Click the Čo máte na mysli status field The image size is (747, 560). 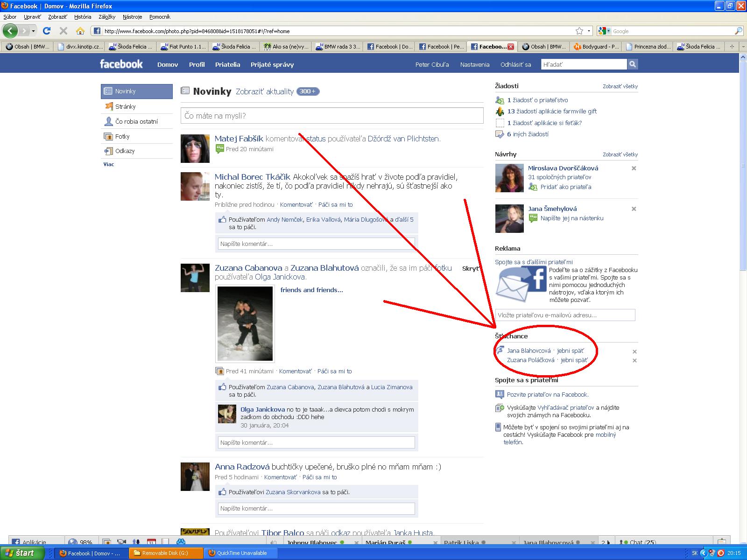point(331,116)
